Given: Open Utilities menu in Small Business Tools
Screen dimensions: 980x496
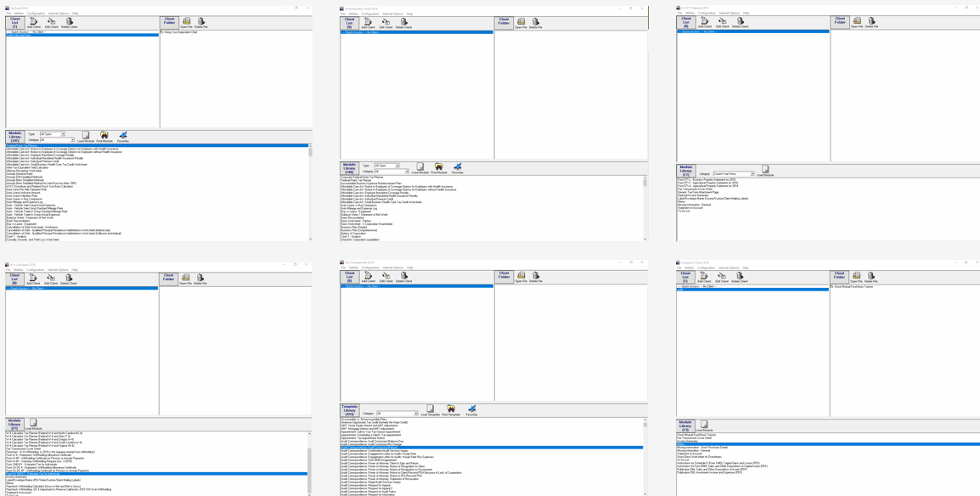Looking at the screenshot, I should pyautogui.click(x=354, y=13).
